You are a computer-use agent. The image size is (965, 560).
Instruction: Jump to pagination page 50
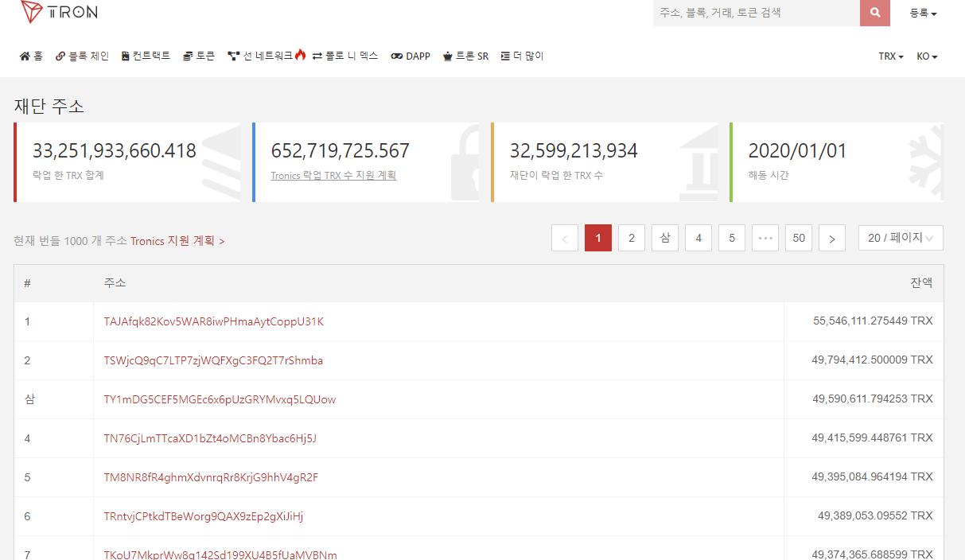click(x=799, y=238)
